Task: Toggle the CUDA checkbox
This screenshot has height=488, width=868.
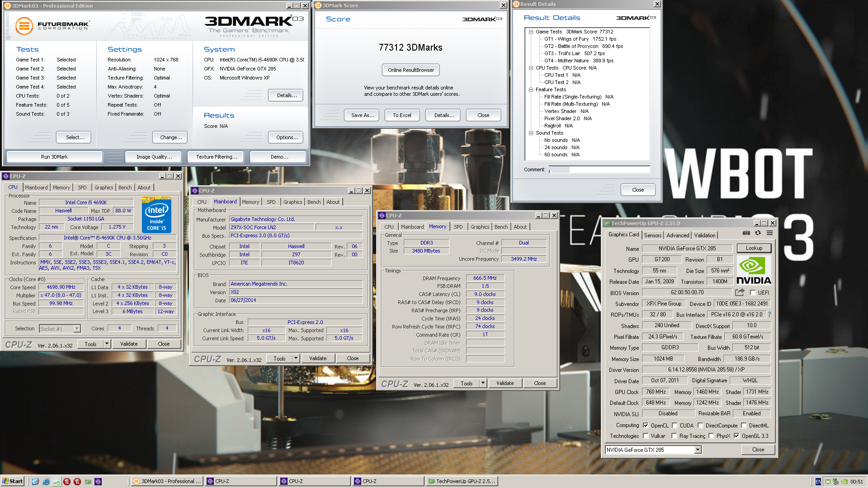Action: pos(675,425)
